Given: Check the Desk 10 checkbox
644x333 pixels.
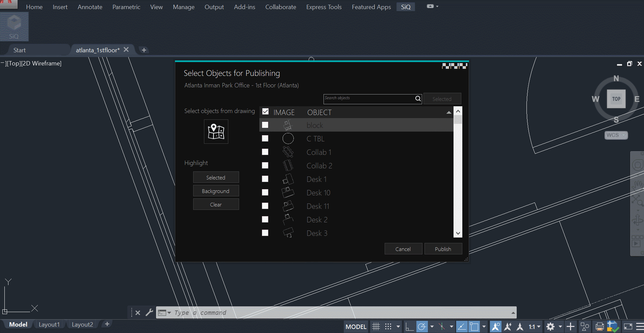Looking at the screenshot, I should tap(265, 192).
